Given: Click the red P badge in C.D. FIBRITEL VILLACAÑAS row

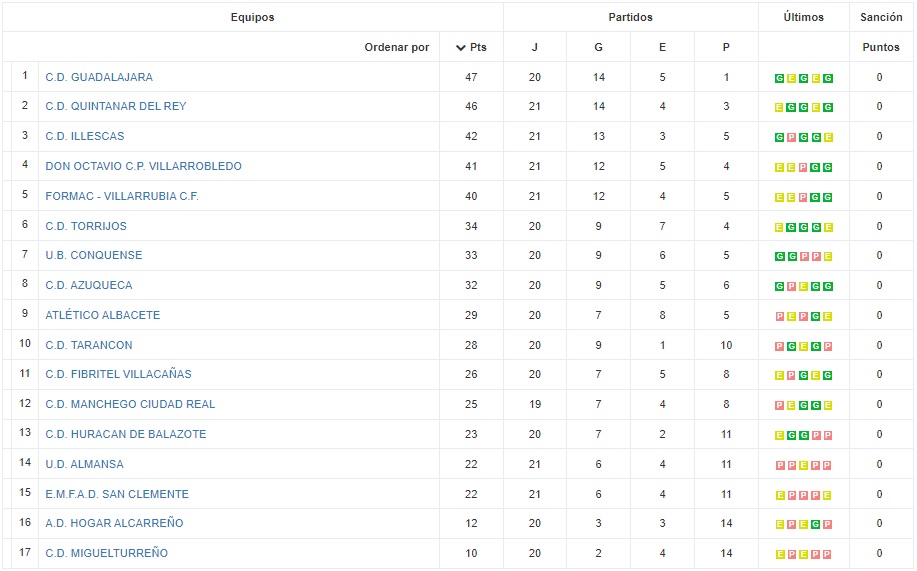Looking at the screenshot, I should coord(791,375).
